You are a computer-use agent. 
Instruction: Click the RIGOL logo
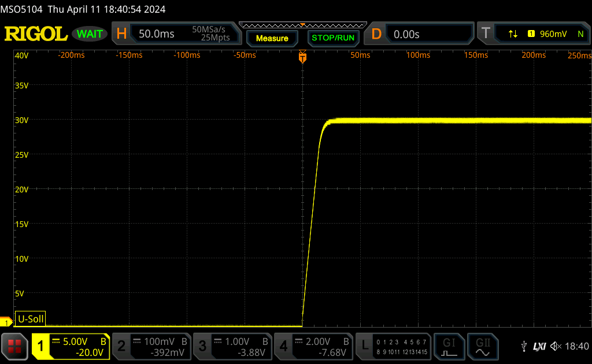point(36,34)
